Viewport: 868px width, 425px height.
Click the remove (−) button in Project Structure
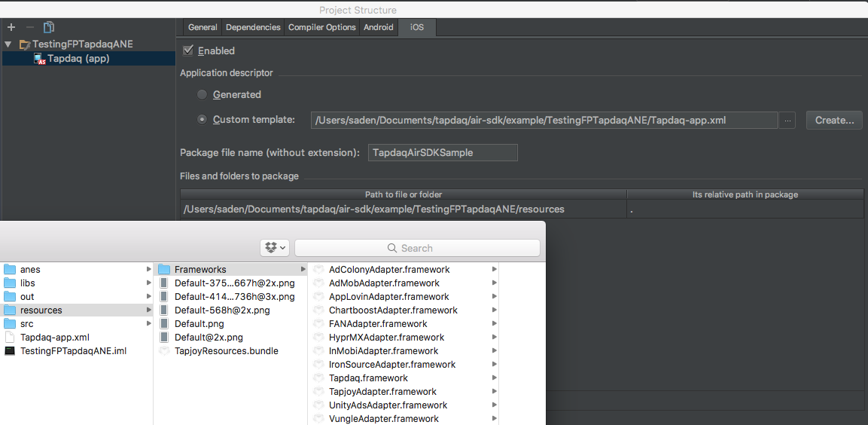(x=30, y=27)
